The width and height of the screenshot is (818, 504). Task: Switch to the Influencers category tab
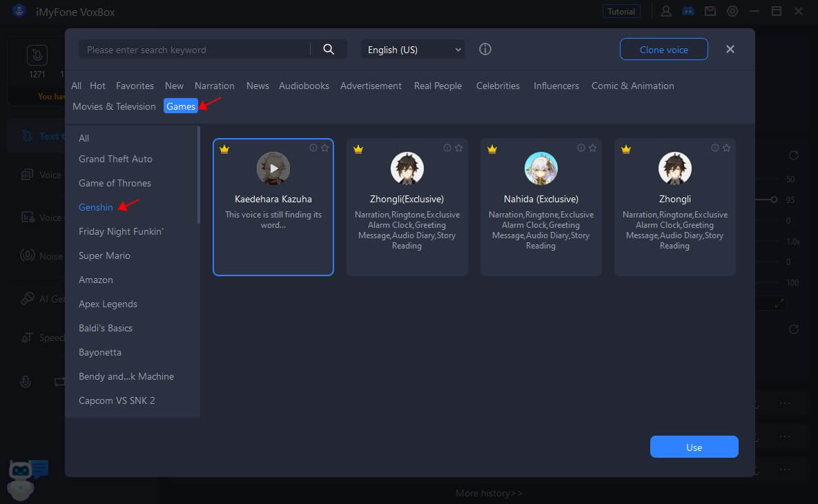[x=556, y=86]
